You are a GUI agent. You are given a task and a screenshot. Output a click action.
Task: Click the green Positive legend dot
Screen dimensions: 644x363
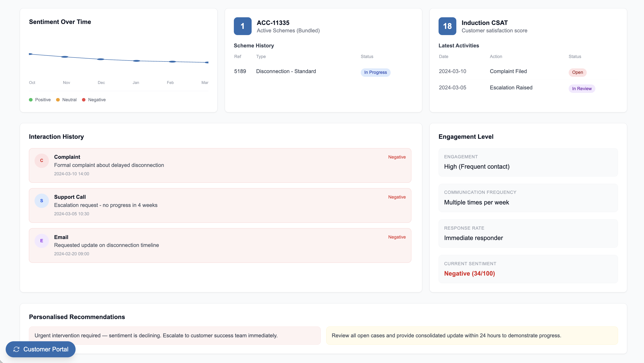[x=31, y=100]
